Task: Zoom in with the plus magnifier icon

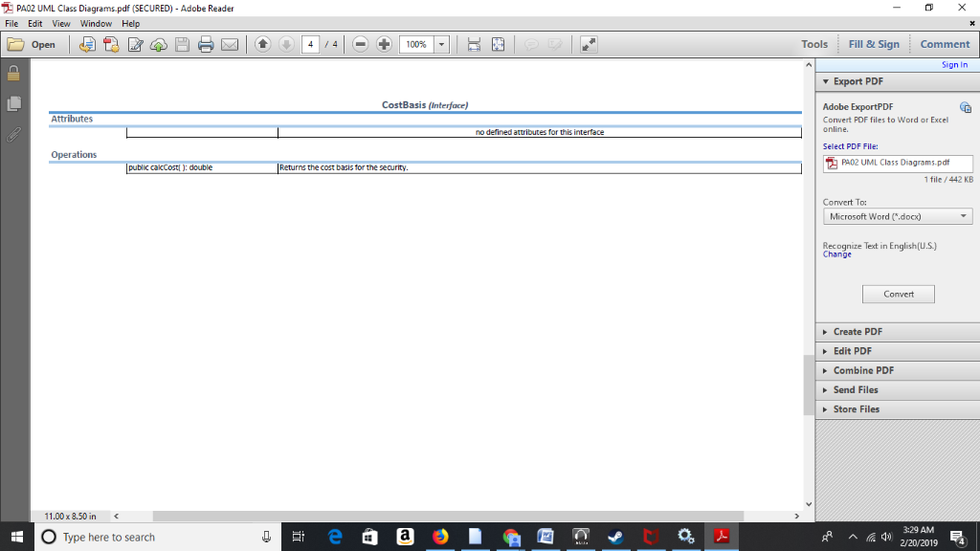Action: coord(382,43)
